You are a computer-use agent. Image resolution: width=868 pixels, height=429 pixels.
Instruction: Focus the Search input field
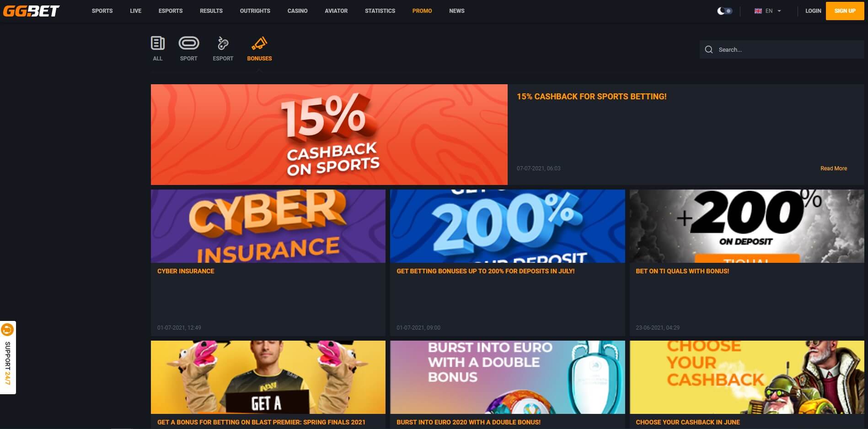tap(782, 49)
